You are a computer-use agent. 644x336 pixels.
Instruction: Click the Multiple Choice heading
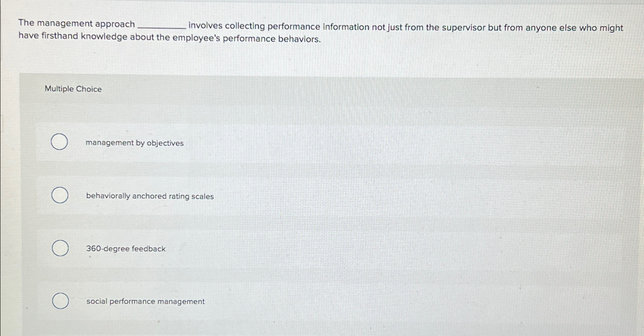[x=73, y=89]
